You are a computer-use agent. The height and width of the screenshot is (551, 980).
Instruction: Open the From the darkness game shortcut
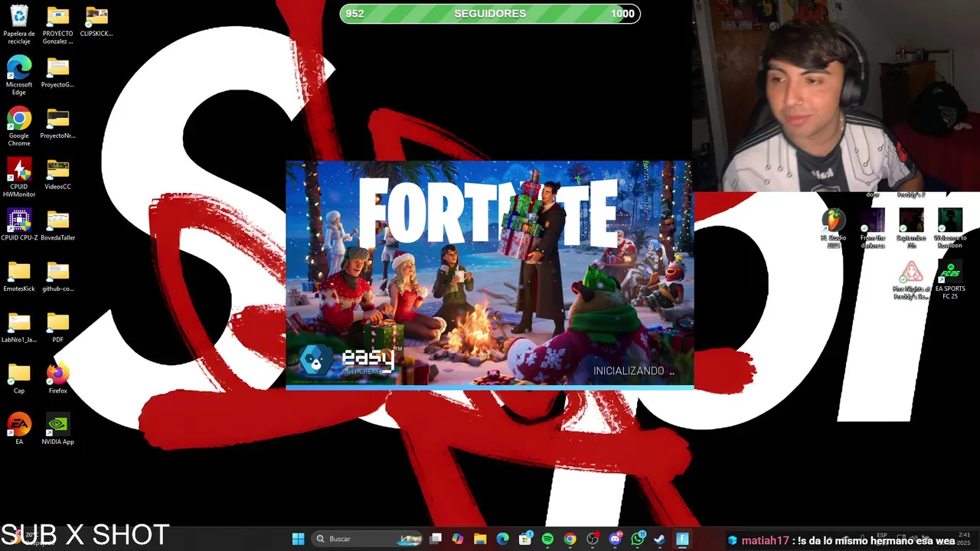[x=873, y=229]
